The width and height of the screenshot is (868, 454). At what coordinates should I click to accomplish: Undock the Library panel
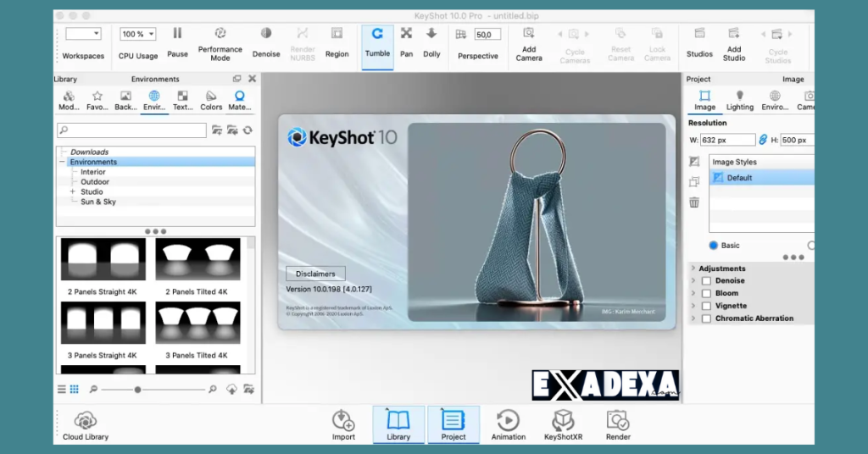point(237,79)
